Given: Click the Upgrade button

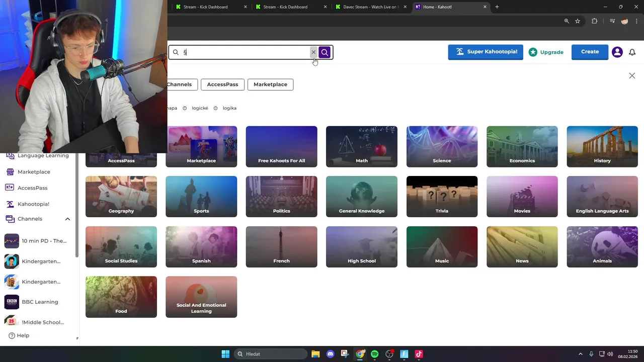Looking at the screenshot, I should (x=546, y=52).
